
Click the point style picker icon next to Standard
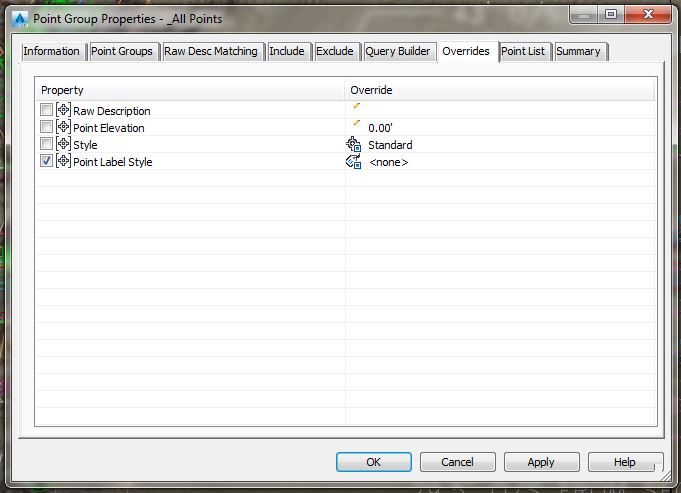click(354, 144)
